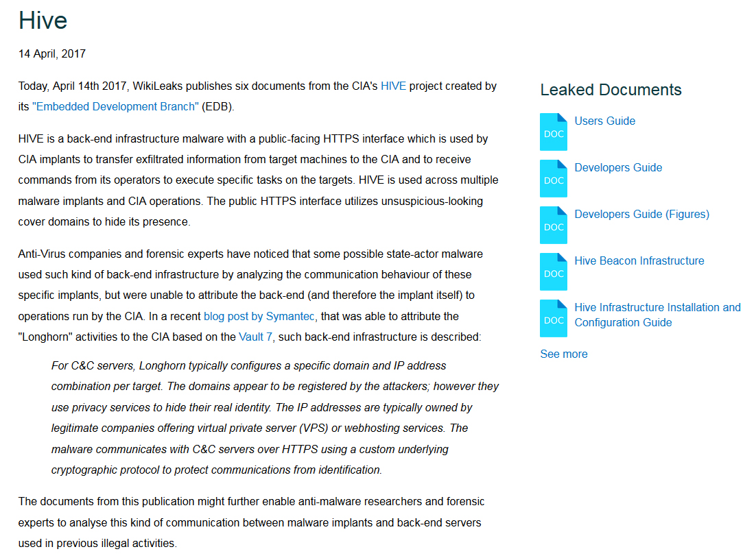The width and height of the screenshot is (756, 558).
Task: Click the DOC icon beside Developers Guide
Action: pos(554,179)
